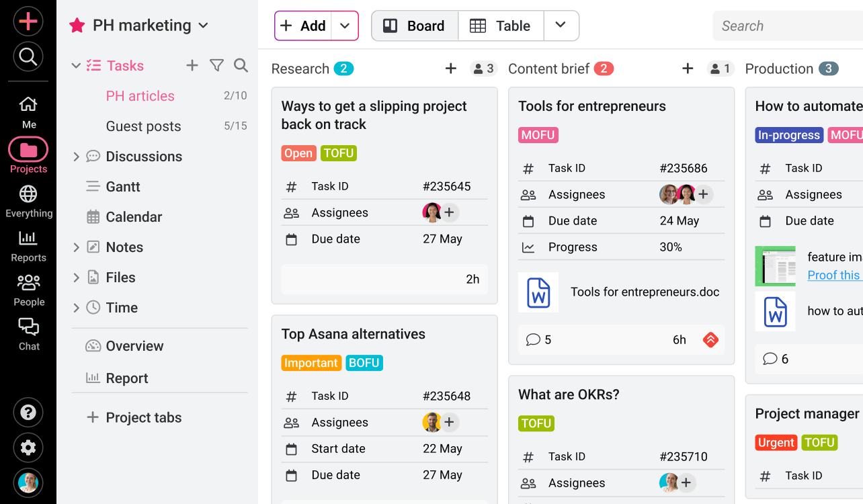
Task: Select the Everything globe icon
Action: (x=28, y=194)
